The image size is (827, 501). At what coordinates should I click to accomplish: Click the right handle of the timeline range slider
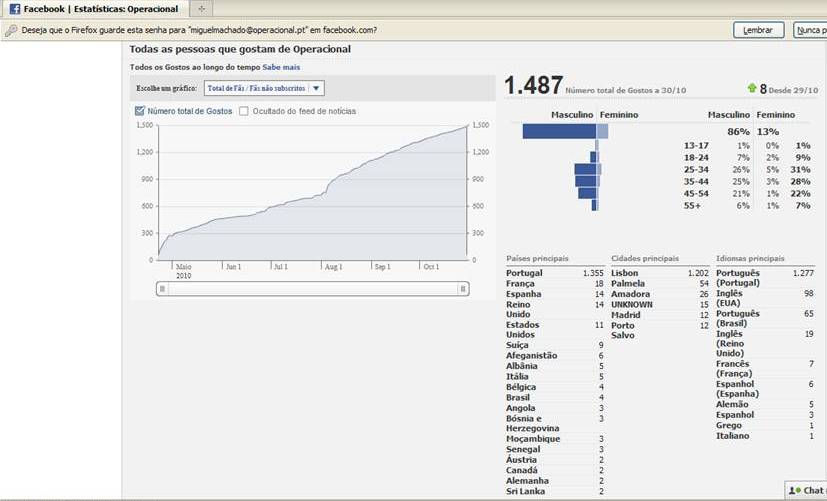[463, 288]
